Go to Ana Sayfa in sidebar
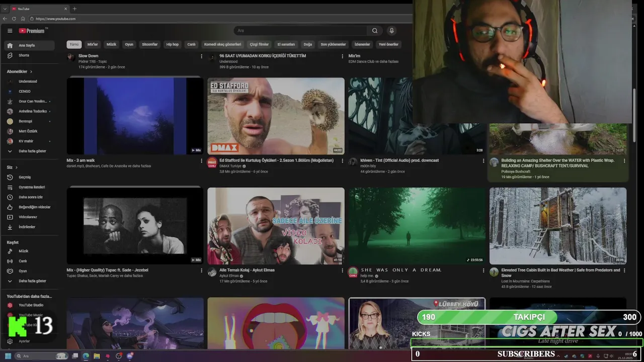The width and height of the screenshot is (644, 362). pos(28,45)
